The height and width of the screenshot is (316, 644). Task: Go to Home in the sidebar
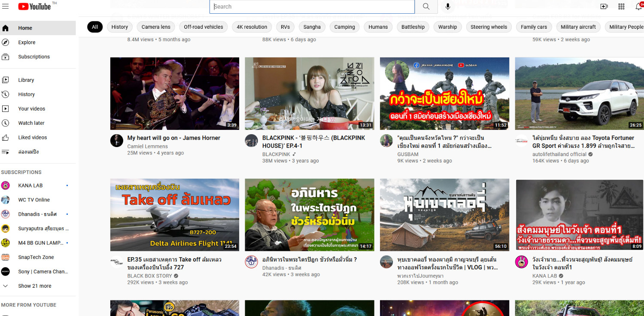(38, 28)
